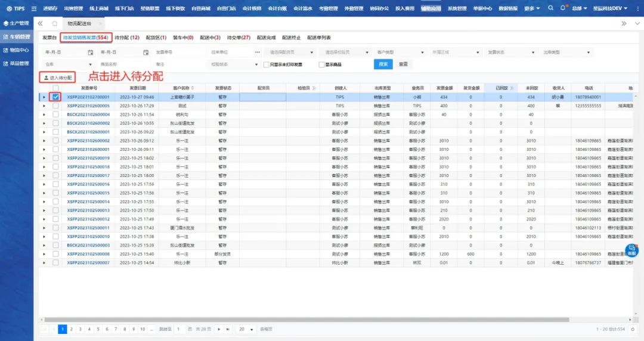
Task: Open the notification bell icon
Action: 562,8
